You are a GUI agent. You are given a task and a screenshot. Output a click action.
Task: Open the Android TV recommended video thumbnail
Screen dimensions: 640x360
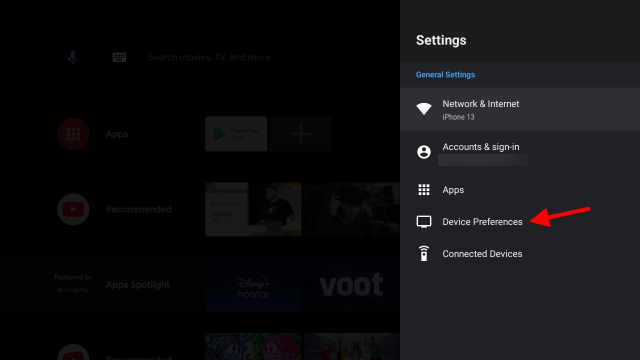pyautogui.click(x=253, y=209)
